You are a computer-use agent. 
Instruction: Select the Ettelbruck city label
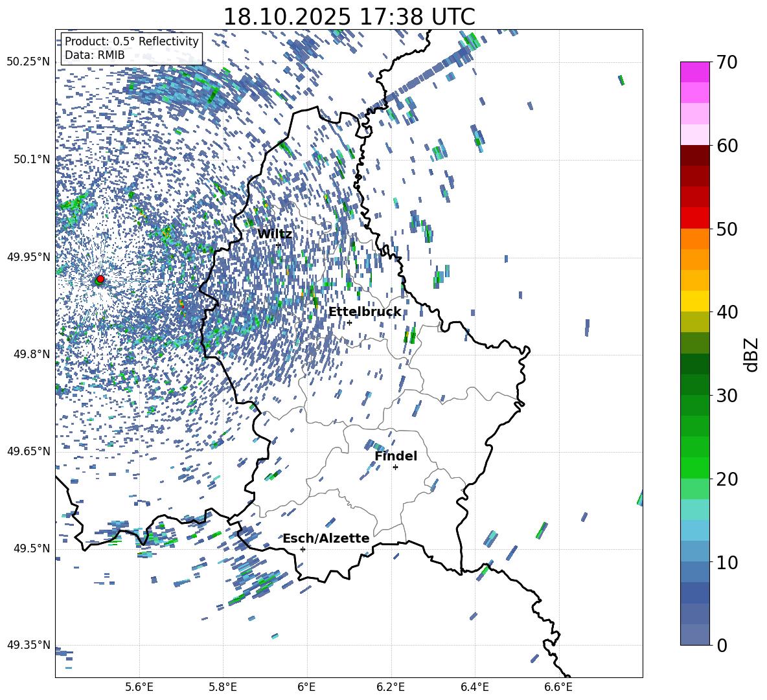364,311
